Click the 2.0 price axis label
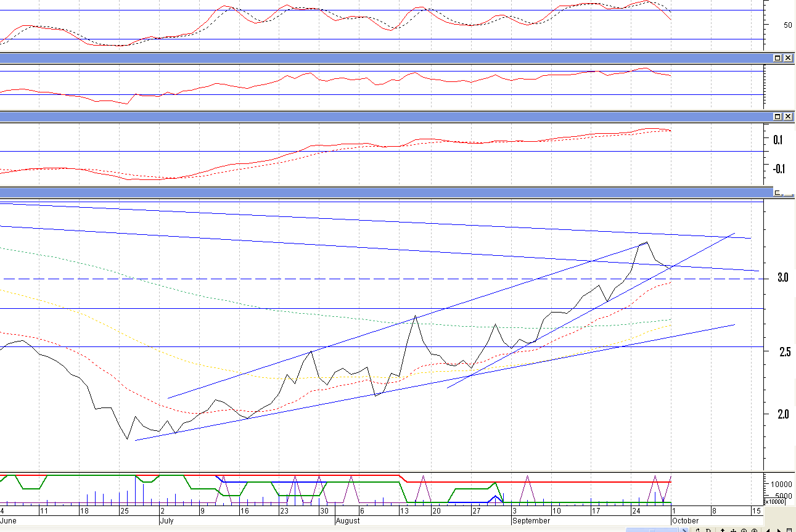Screen dimensions: 796x532 pos(784,414)
